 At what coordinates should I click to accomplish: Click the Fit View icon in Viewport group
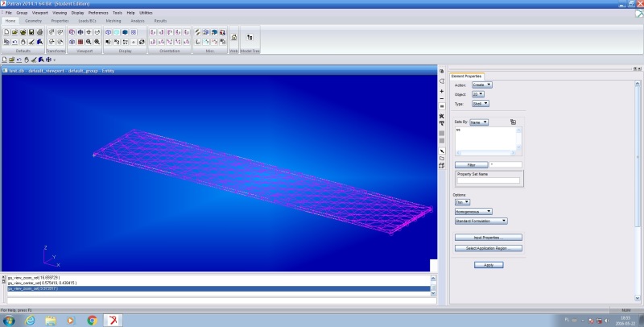(80, 32)
